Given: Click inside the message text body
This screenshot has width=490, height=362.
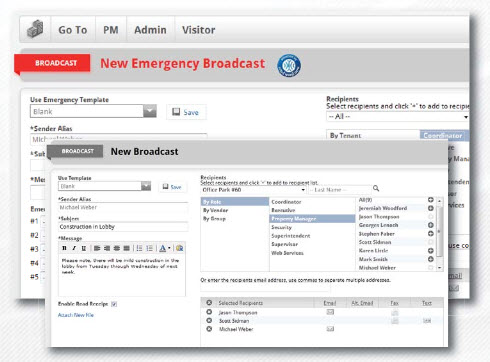Looking at the screenshot, I should point(122,275).
